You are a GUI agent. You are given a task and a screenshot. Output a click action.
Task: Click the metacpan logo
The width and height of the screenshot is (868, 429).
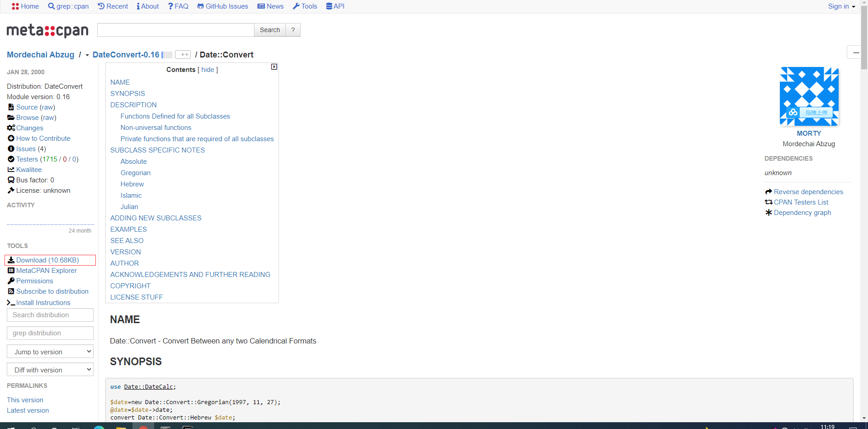tap(47, 30)
